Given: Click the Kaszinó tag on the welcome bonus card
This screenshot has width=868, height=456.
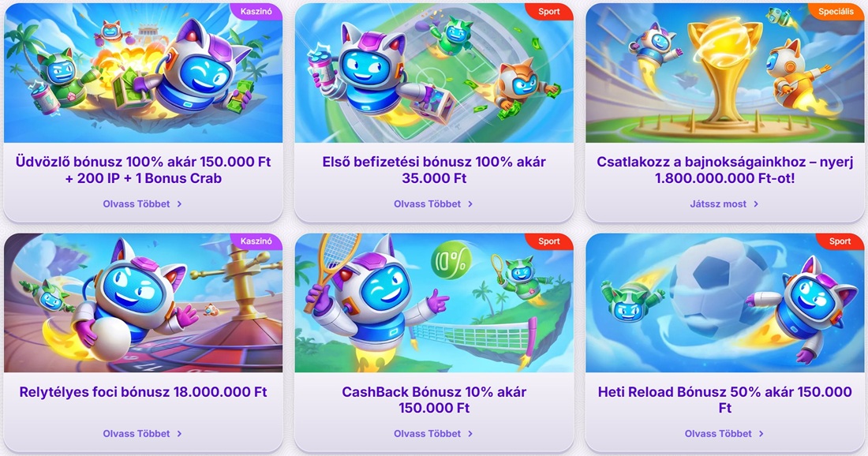Looking at the screenshot, I should tap(256, 11).
